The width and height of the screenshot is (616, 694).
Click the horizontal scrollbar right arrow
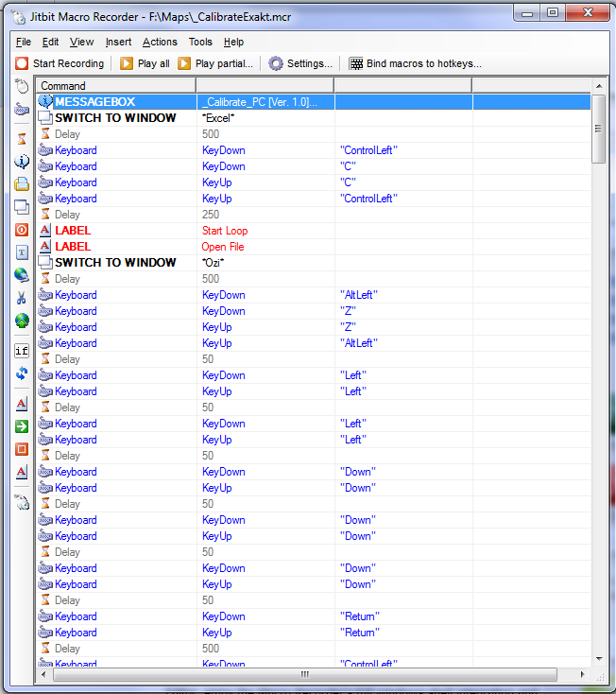coord(583,674)
